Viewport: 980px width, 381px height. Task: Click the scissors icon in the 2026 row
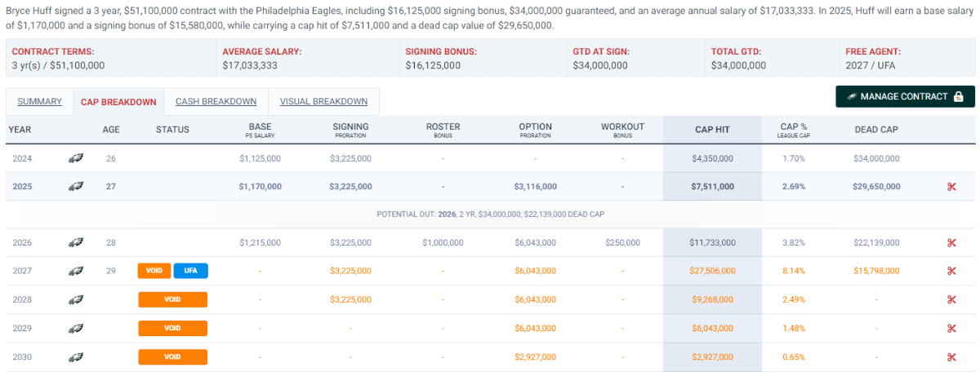click(x=951, y=243)
